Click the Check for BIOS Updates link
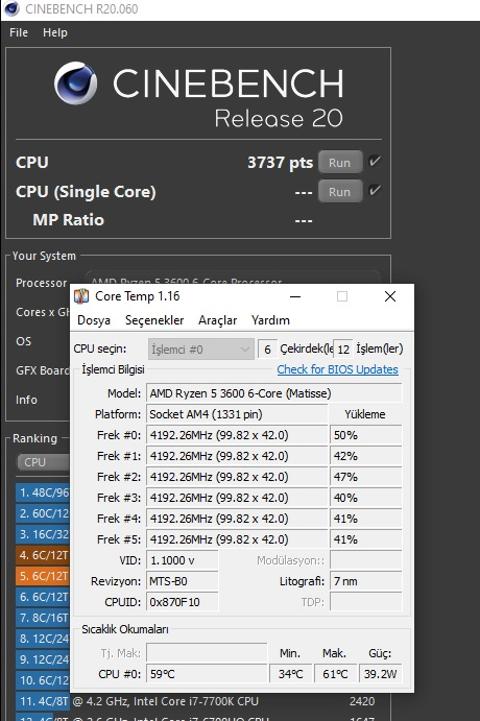This screenshot has height=721, width=480. (337, 370)
